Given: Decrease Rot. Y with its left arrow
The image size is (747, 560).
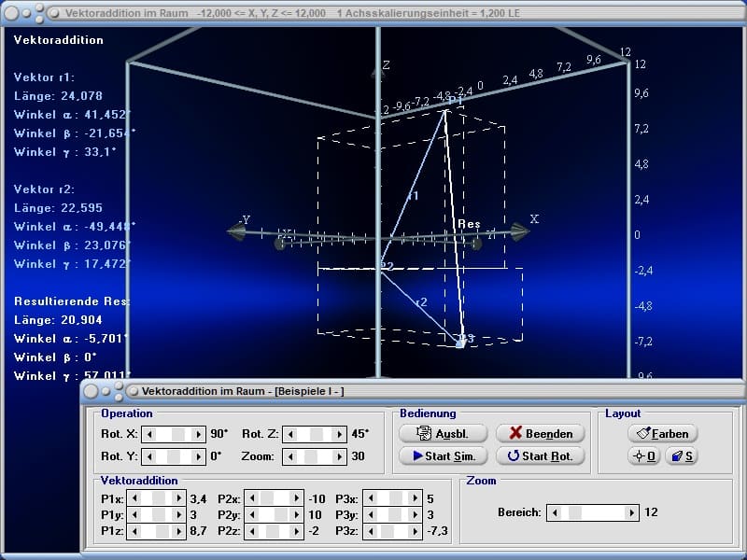Looking at the screenshot, I should (149, 456).
